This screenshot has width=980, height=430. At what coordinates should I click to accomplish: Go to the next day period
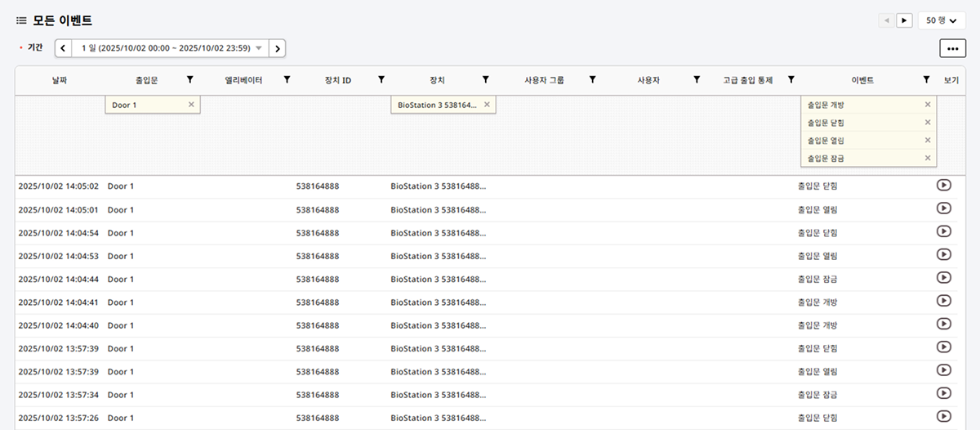278,48
